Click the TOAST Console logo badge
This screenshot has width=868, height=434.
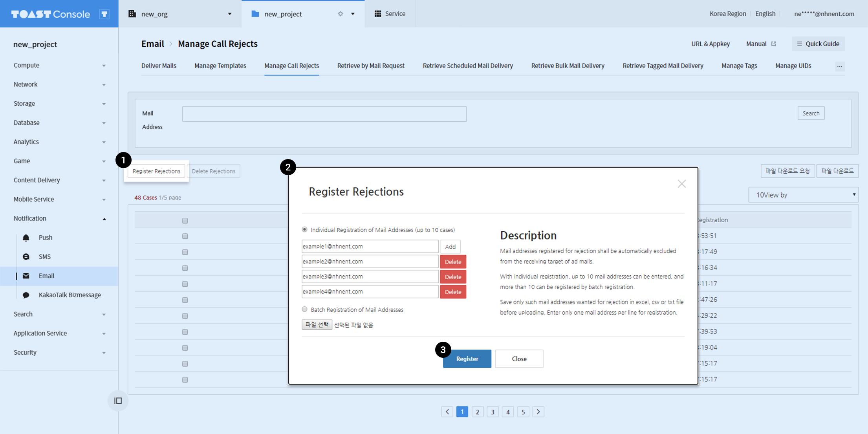(x=104, y=14)
